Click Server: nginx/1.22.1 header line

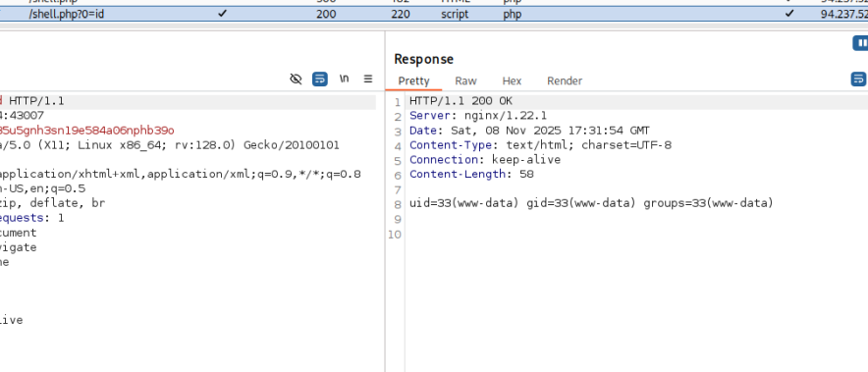point(478,116)
